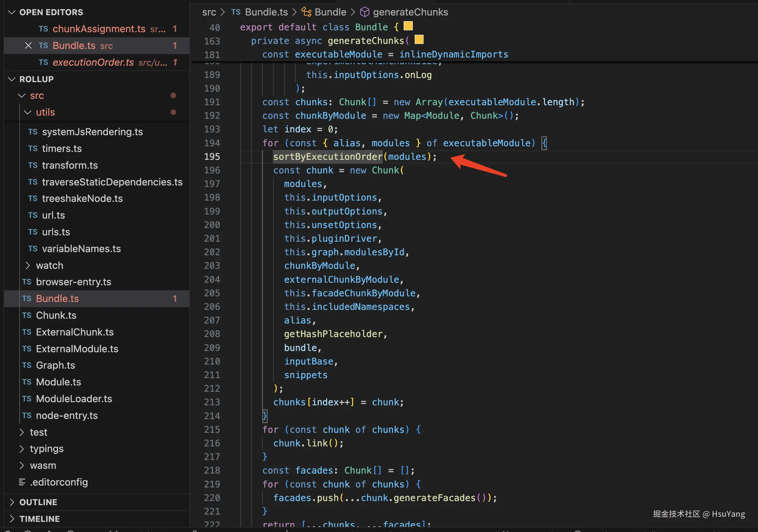Click the modified dot on src folder
This screenshot has height=532, width=758.
tap(173, 95)
